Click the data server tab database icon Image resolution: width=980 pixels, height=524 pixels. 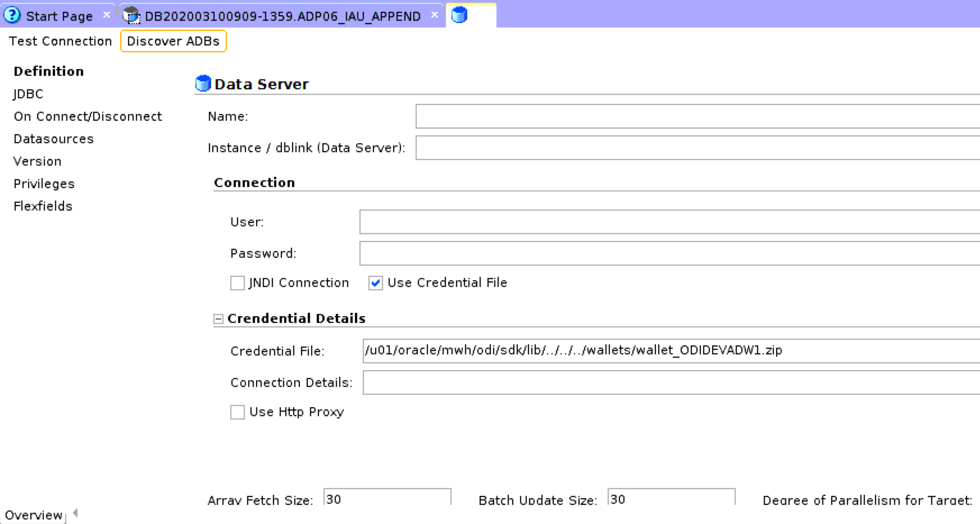(459, 15)
